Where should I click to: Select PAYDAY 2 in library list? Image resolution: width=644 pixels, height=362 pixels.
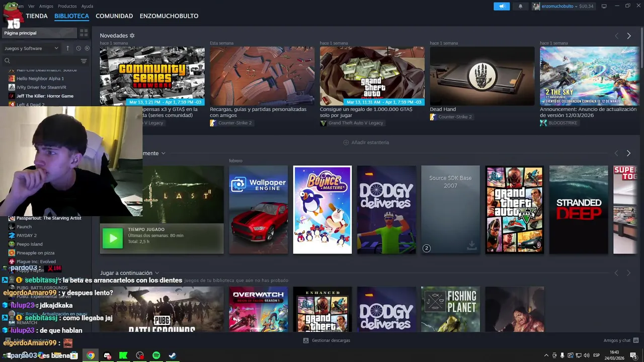pos(27,235)
